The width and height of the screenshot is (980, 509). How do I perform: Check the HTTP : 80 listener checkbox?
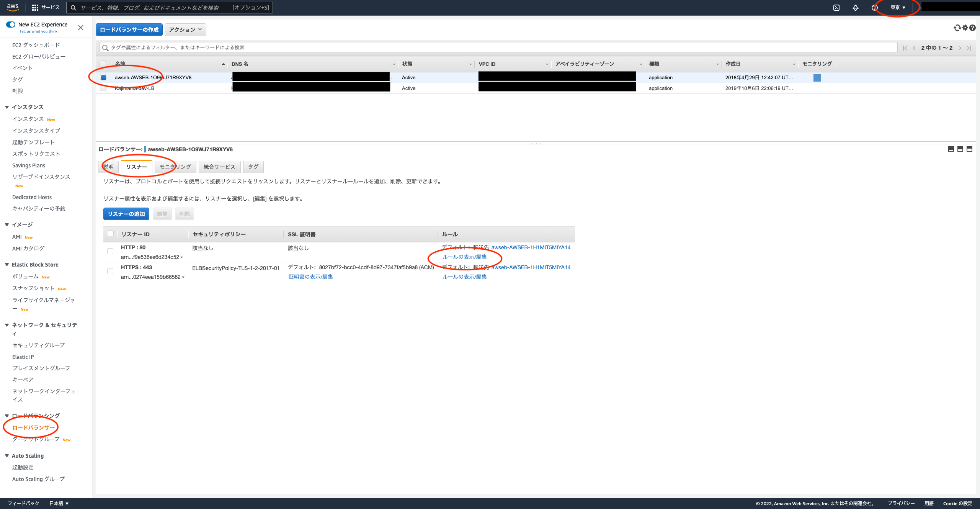coord(110,251)
